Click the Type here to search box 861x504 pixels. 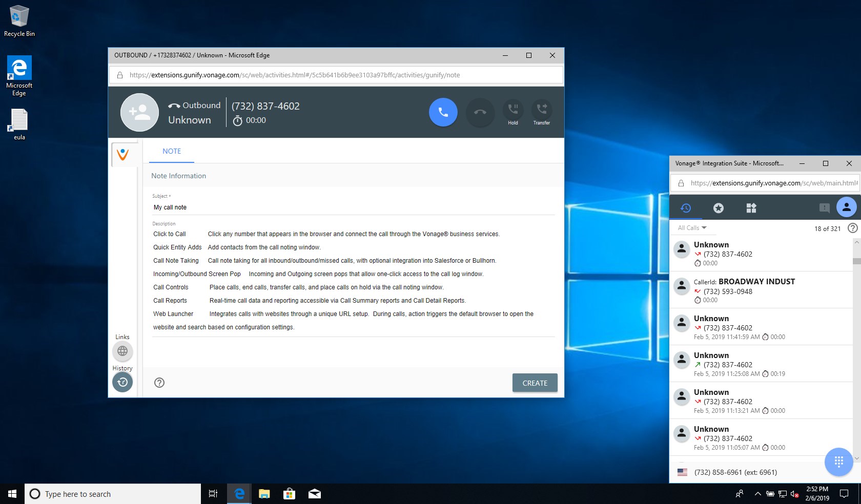point(113,494)
